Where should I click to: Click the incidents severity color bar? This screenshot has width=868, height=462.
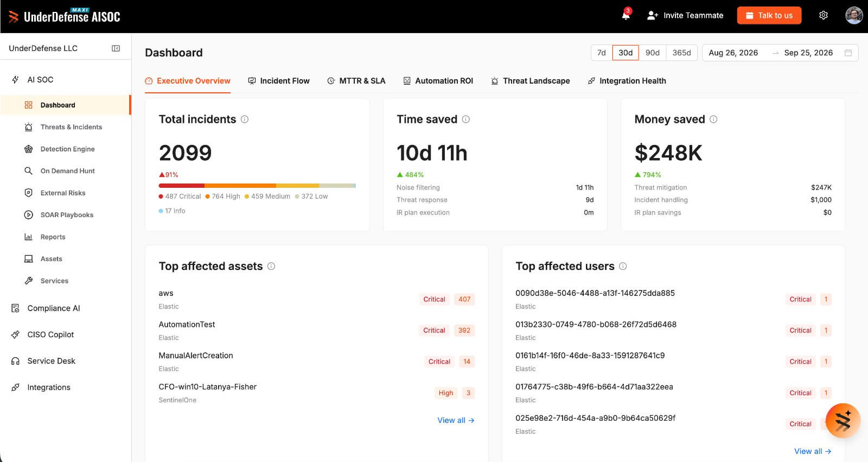pos(257,186)
